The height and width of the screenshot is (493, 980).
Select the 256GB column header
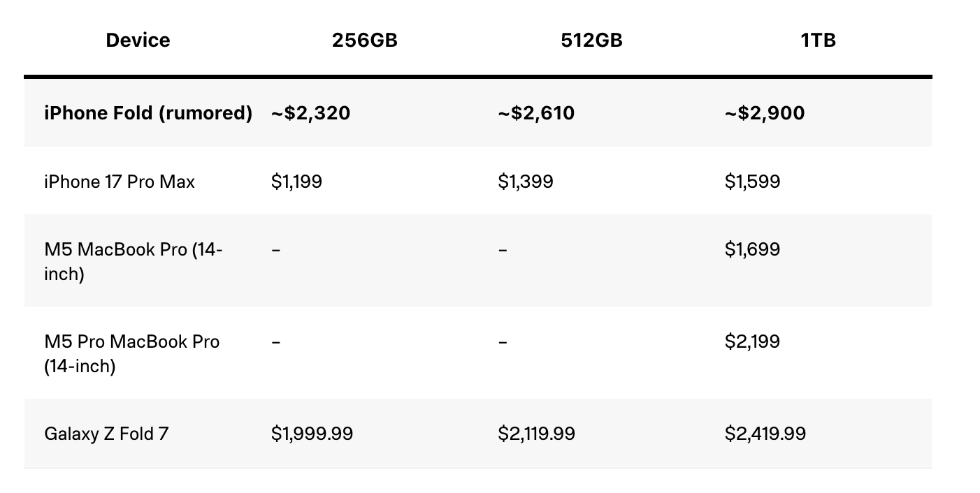coord(364,41)
